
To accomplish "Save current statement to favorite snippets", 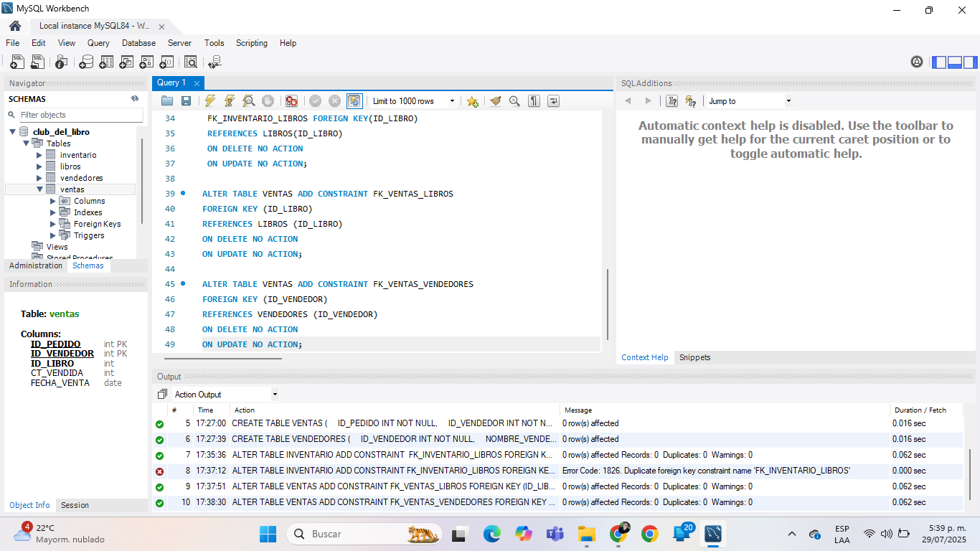I will pos(472,101).
